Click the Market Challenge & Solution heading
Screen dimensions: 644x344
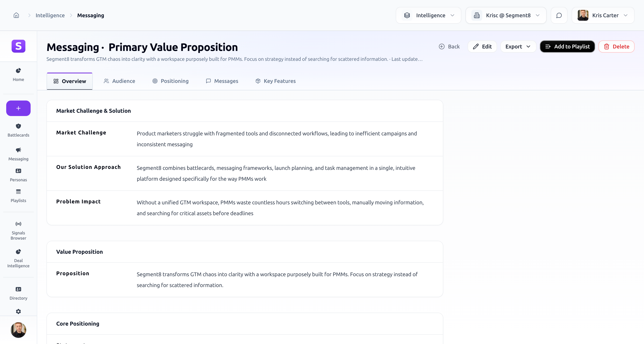click(x=93, y=111)
